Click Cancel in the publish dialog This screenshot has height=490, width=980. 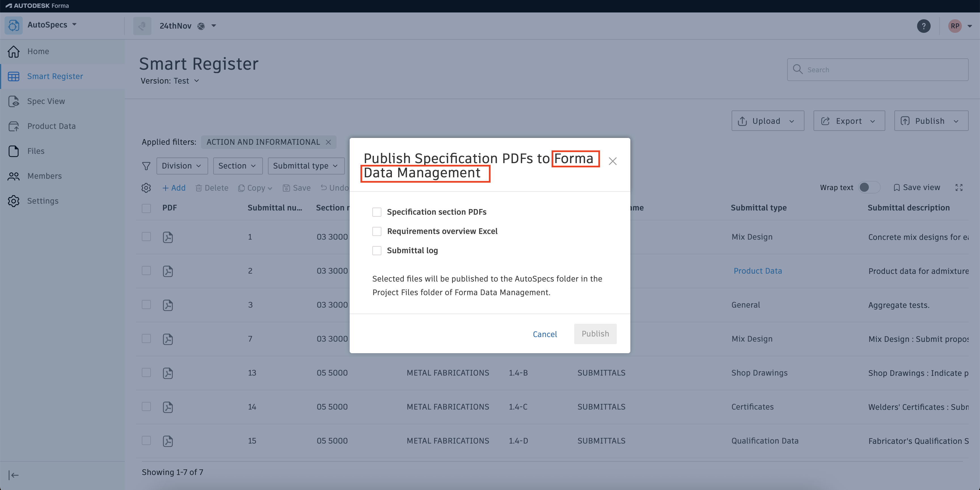coord(544,334)
